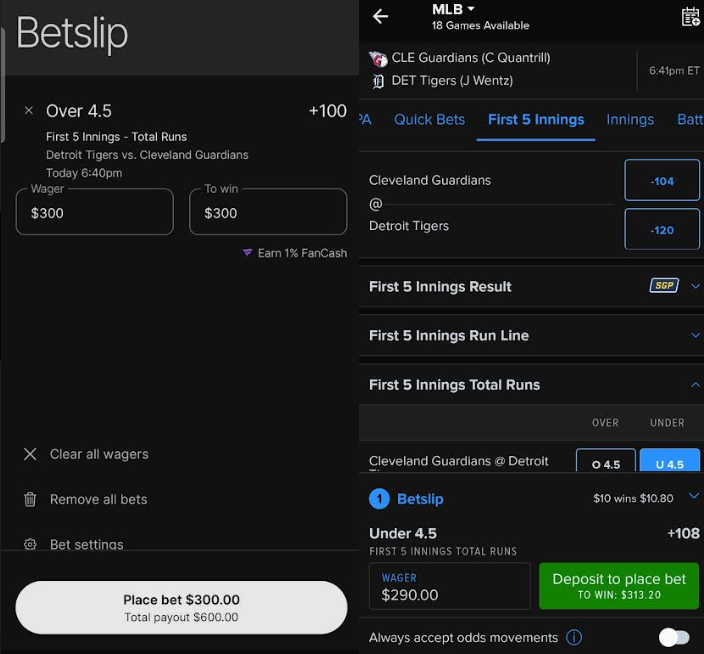Deselect the U 4.5 under option
Viewport: 704px width, 654px height.
point(669,461)
